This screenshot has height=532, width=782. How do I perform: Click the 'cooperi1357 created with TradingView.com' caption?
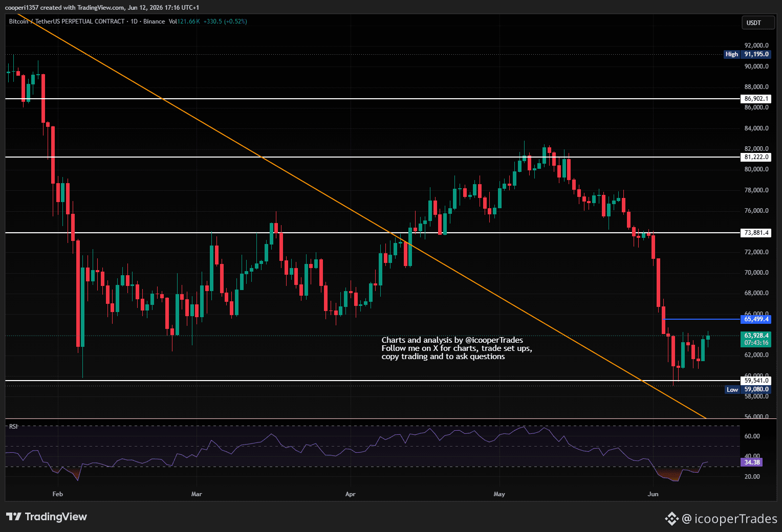point(64,8)
